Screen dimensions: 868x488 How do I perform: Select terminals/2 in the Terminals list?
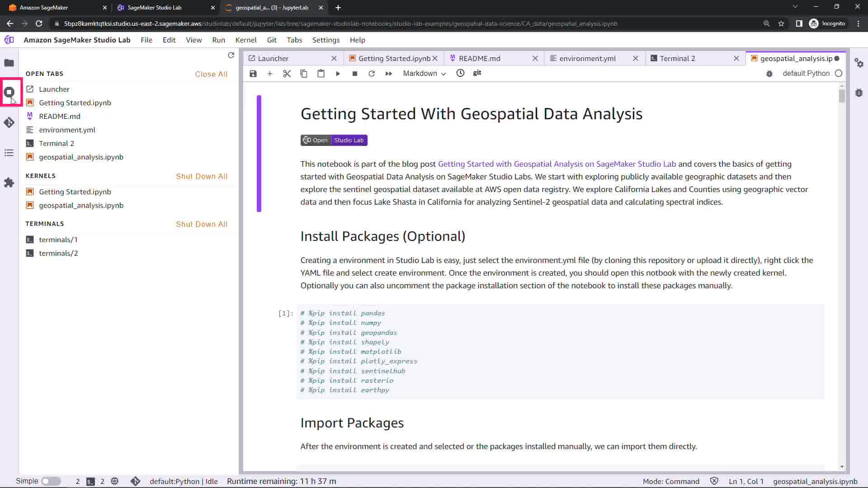pyautogui.click(x=58, y=253)
